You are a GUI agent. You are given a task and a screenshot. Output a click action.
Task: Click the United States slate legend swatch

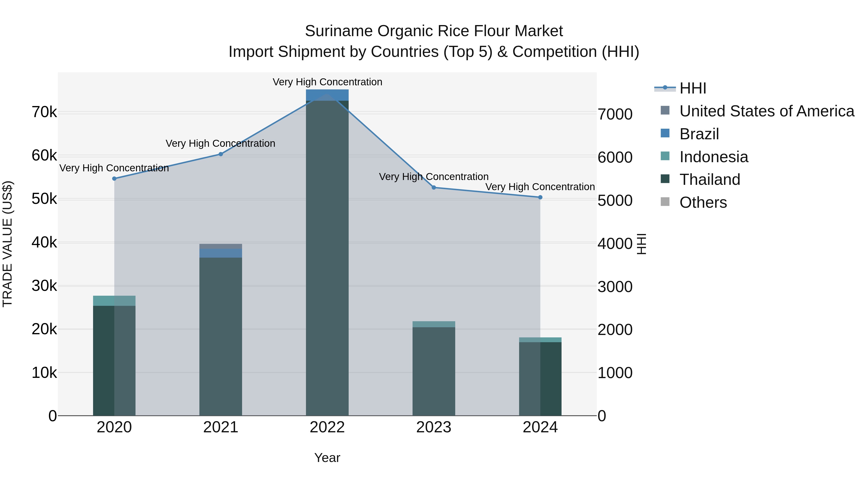point(665,110)
